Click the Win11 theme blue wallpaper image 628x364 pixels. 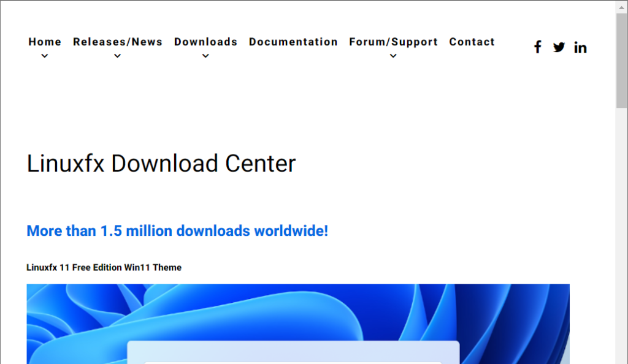tap(298, 324)
